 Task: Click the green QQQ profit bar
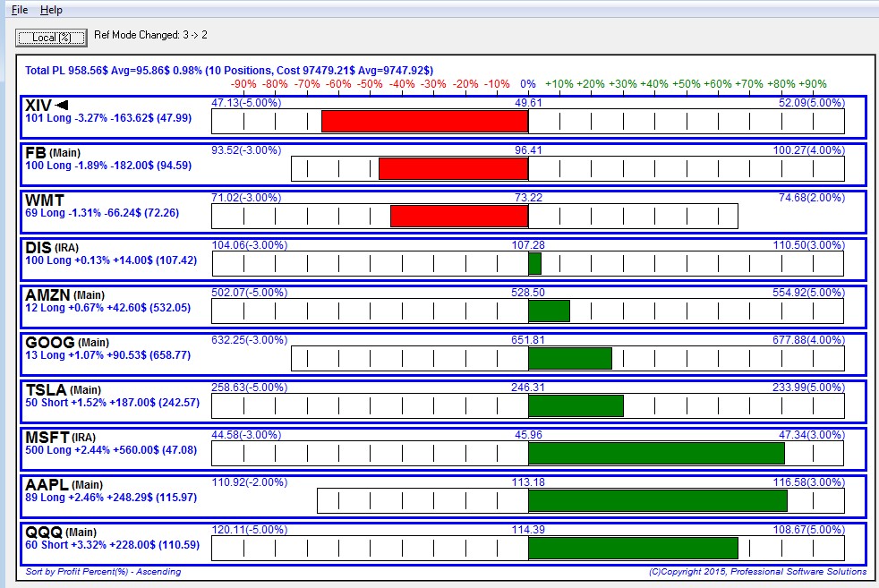[x=634, y=549]
